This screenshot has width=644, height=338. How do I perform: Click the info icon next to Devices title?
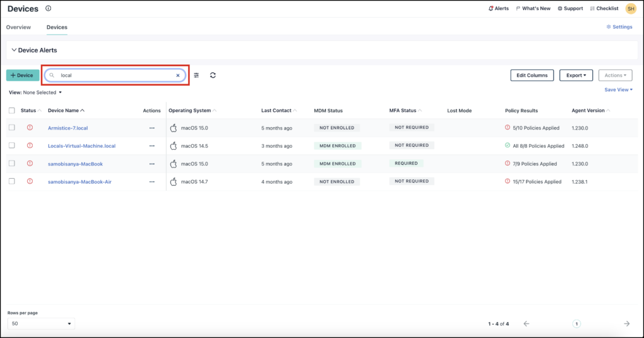point(49,9)
